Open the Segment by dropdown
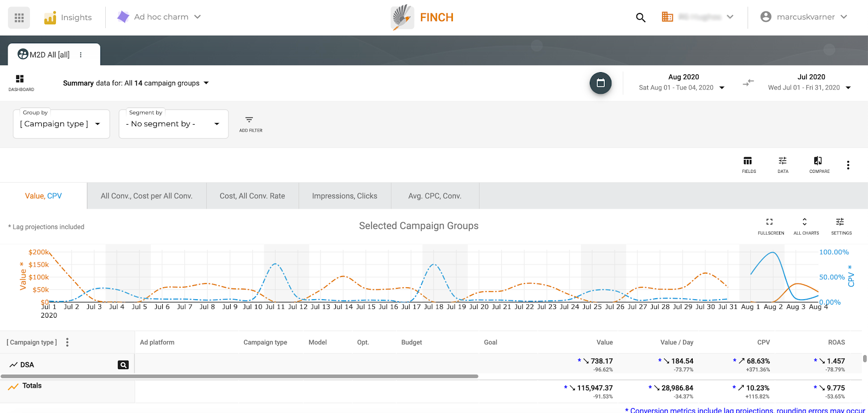Image resolution: width=868 pixels, height=413 pixels. [174, 124]
